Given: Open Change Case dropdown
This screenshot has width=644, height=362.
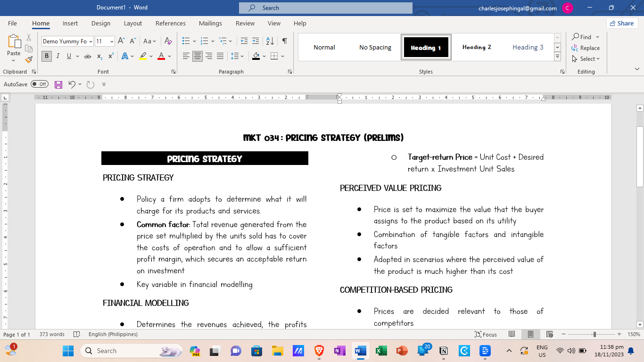Looking at the screenshot, I should tap(149, 41).
